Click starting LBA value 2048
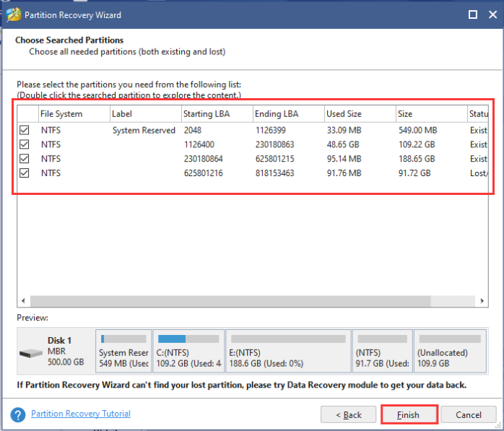 [x=193, y=130]
